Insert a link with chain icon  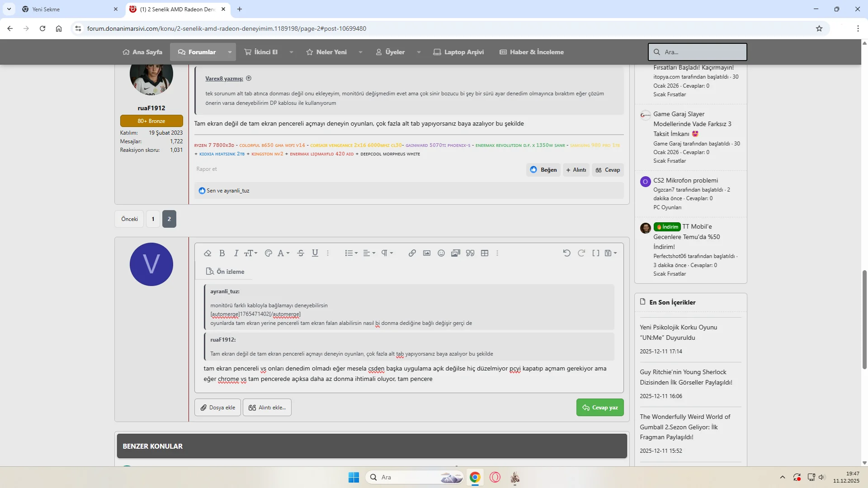412,253
